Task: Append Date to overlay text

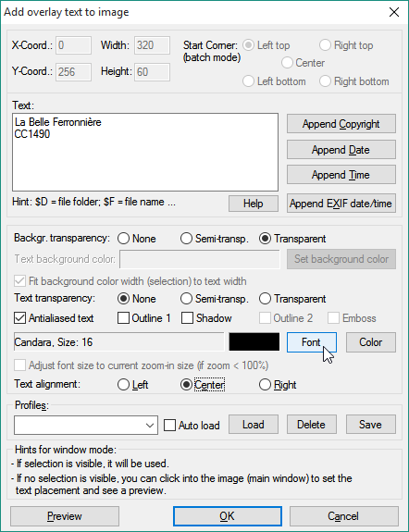Action: tap(341, 150)
